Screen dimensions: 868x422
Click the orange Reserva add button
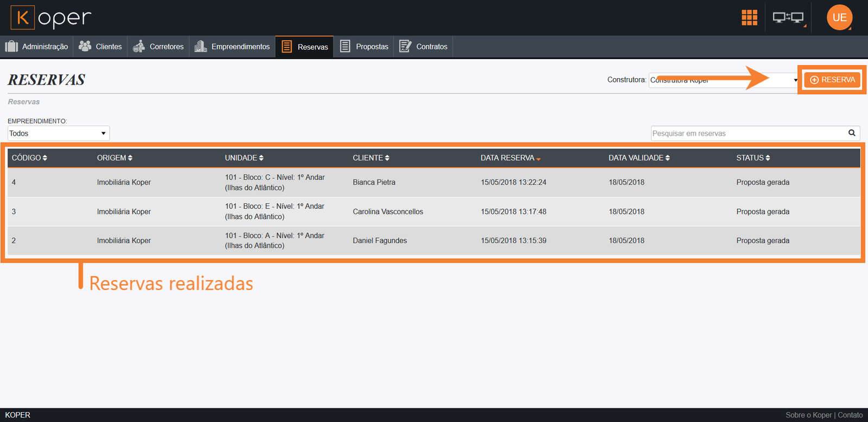coord(832,80)
